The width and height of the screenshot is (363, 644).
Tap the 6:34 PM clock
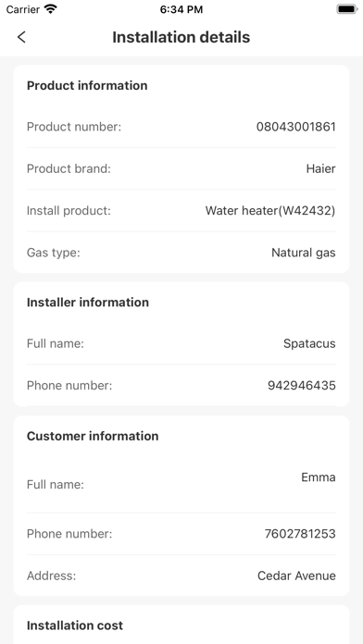181,9
